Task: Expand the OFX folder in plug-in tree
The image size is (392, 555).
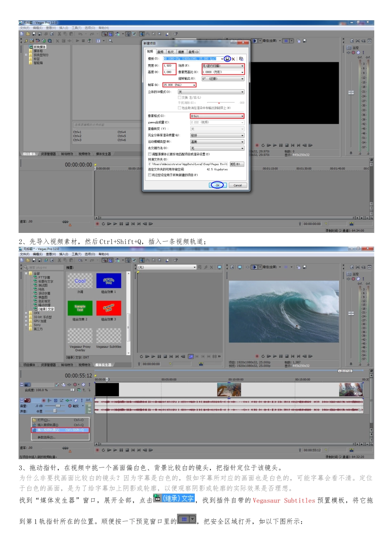Action: click(26, 313)
